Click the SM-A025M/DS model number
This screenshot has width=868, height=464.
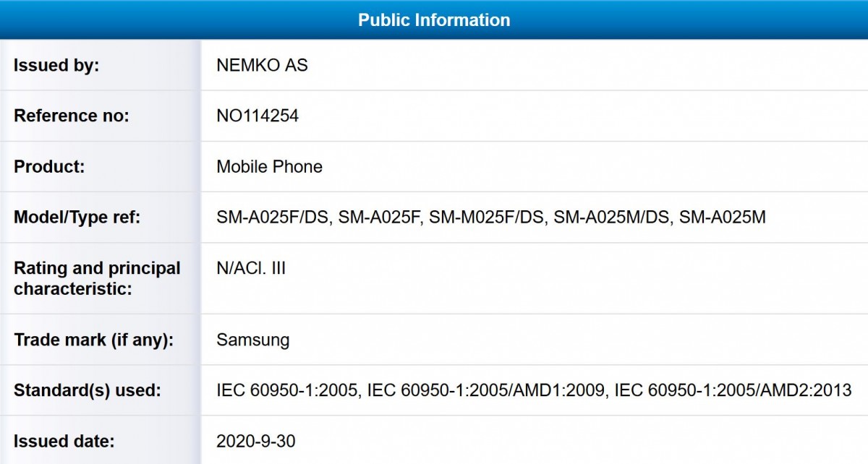click(613, 218)
